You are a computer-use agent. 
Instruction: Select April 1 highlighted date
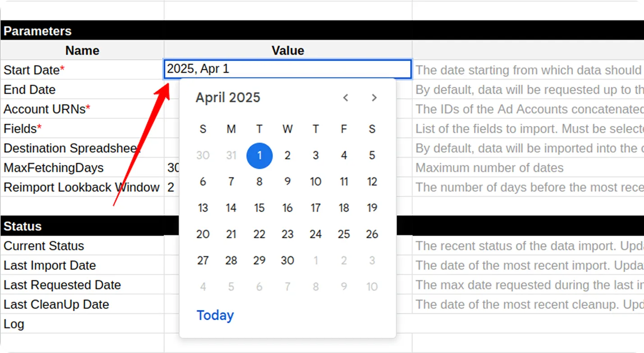point(259,155)
